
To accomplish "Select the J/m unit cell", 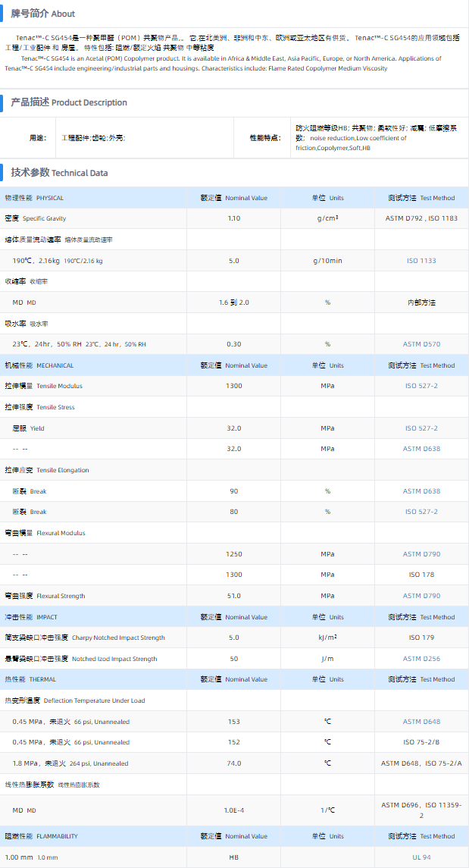I will (x=328, y=659).
